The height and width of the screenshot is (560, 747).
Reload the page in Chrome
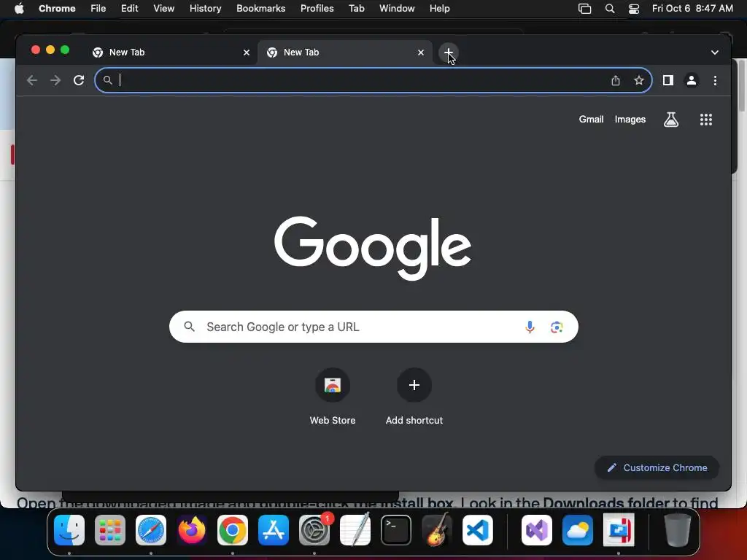coord(79,80)
